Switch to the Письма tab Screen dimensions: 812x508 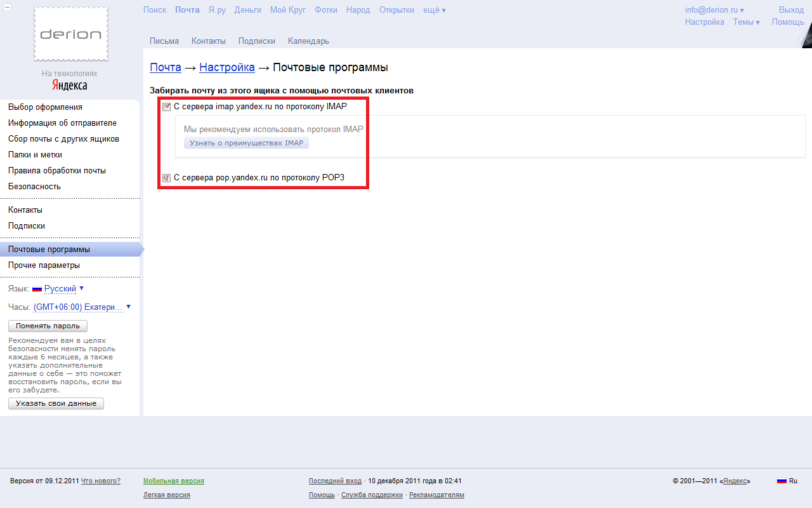[x=164, y=41]
